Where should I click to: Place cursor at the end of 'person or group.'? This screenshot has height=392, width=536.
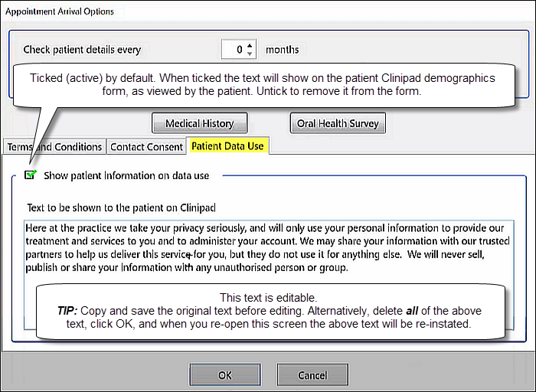click(x=349, y=268)
